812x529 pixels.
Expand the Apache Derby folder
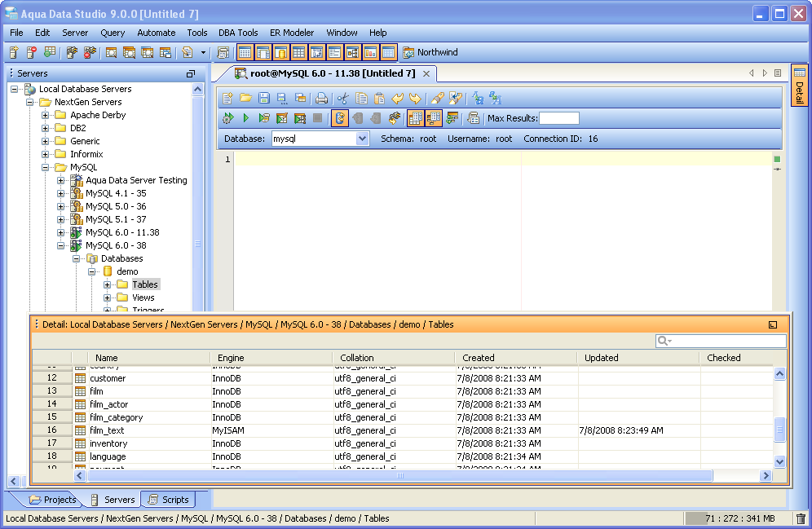coord(46,115)
